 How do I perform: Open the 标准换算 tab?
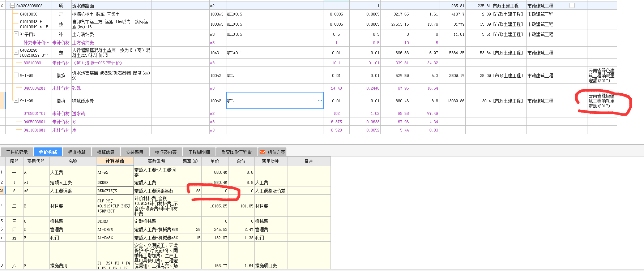(77, 152)
